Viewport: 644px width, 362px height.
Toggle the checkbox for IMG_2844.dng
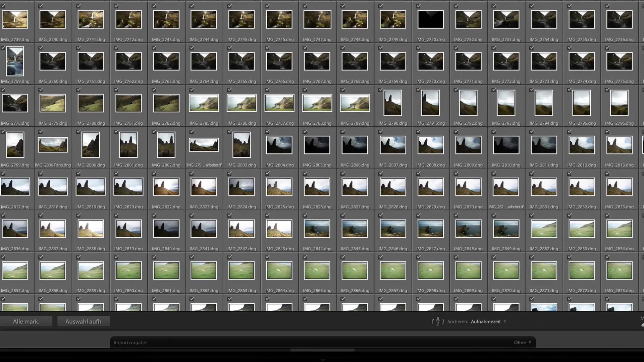[x=305, y=215]
